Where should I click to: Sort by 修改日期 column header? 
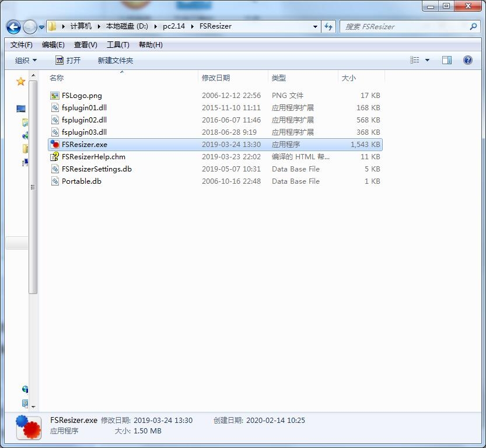(233, 78)
